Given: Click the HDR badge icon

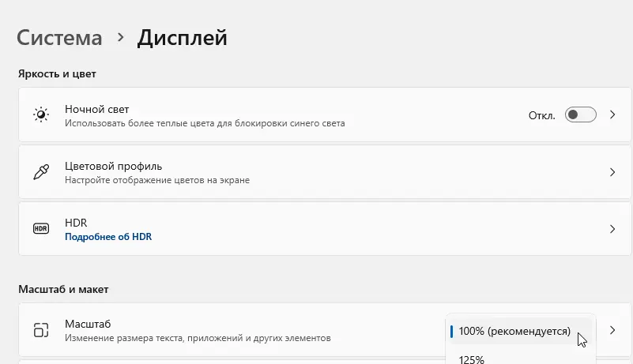Looking at the screenshot, I should click(x=41, y=229).
